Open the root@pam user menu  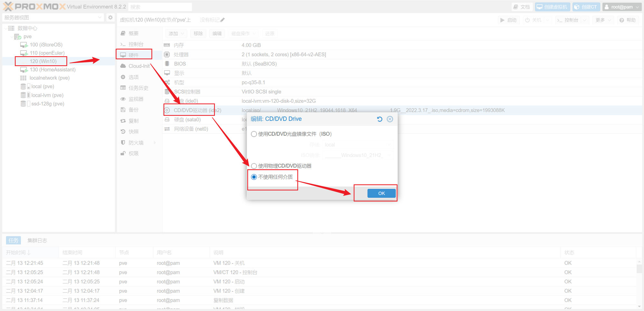[x=621, y=7]
